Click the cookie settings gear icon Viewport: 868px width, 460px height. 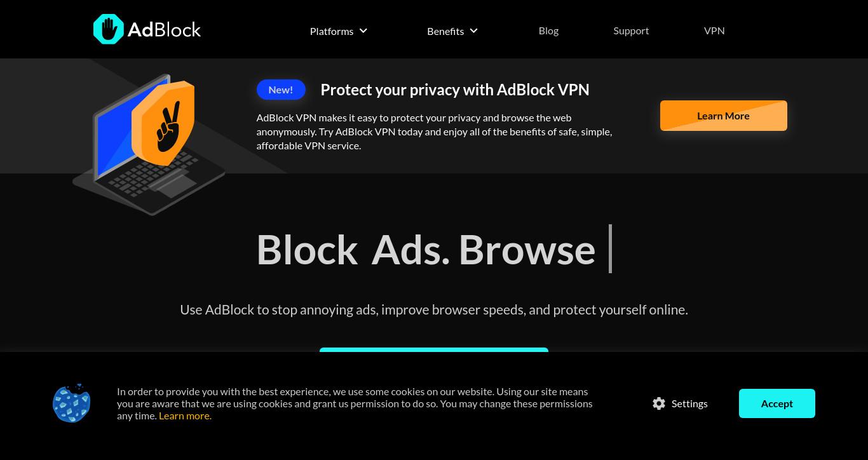pyautogui.click(x=659, y=403)
